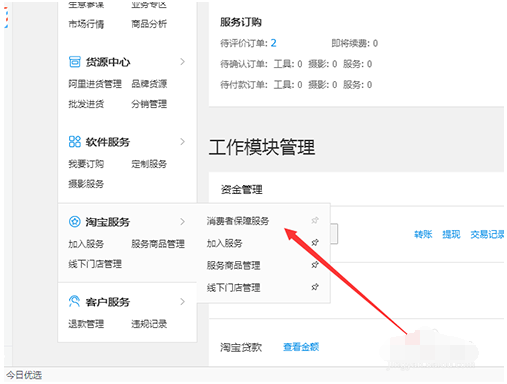Click the 淘宝贷款 label
This screenshot has width=507, height=384.
pyautogui.click(x=241, y=347)
